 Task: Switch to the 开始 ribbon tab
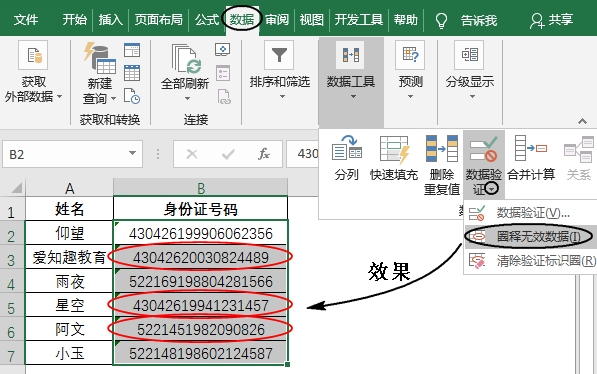pos(75,20)
